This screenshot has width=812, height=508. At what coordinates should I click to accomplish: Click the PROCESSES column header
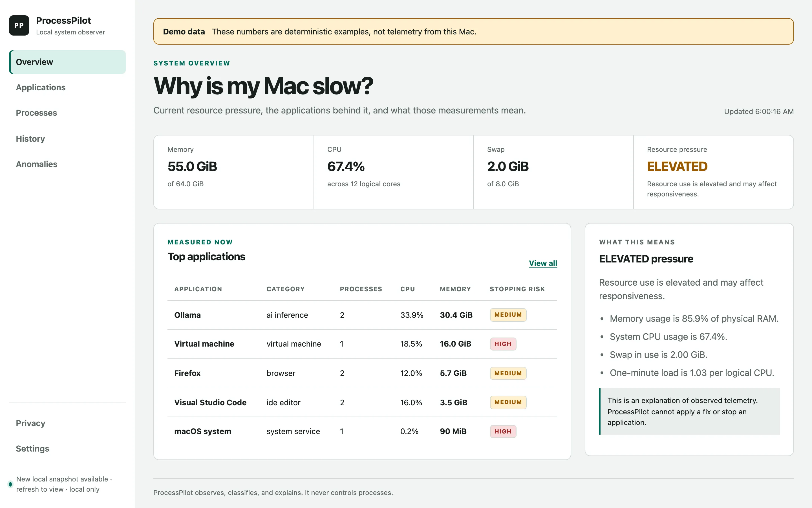pos(361,289)
